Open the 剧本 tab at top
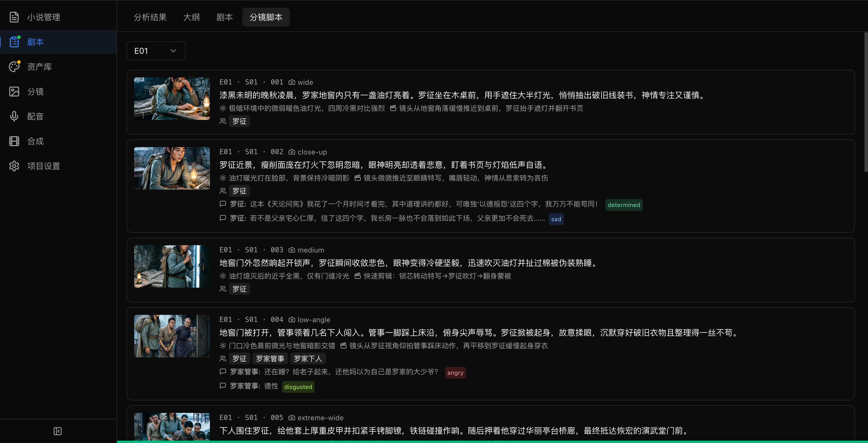This screenshot has width=868, height=443. [224, 17]
